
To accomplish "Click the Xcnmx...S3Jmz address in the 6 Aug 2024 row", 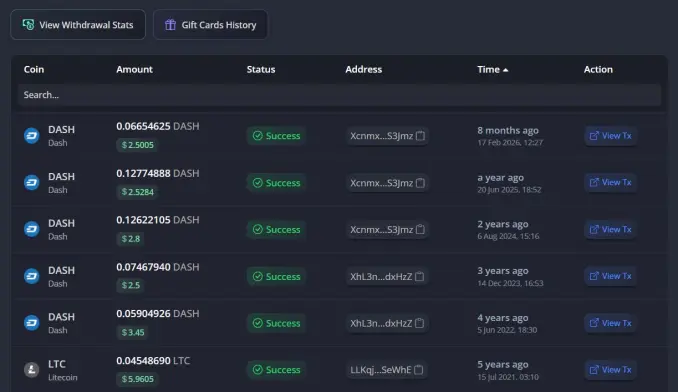I will pyautogui.click(x=381, y=229).
